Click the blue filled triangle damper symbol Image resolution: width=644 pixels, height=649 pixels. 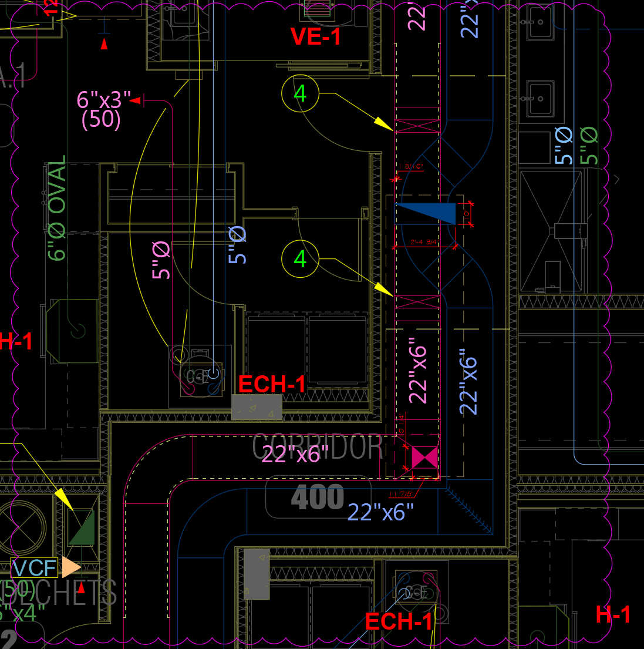[x=433, y=213]
